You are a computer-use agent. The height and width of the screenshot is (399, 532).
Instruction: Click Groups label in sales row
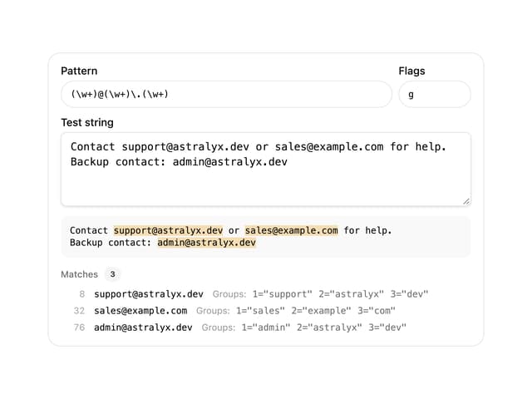[213, 310]
